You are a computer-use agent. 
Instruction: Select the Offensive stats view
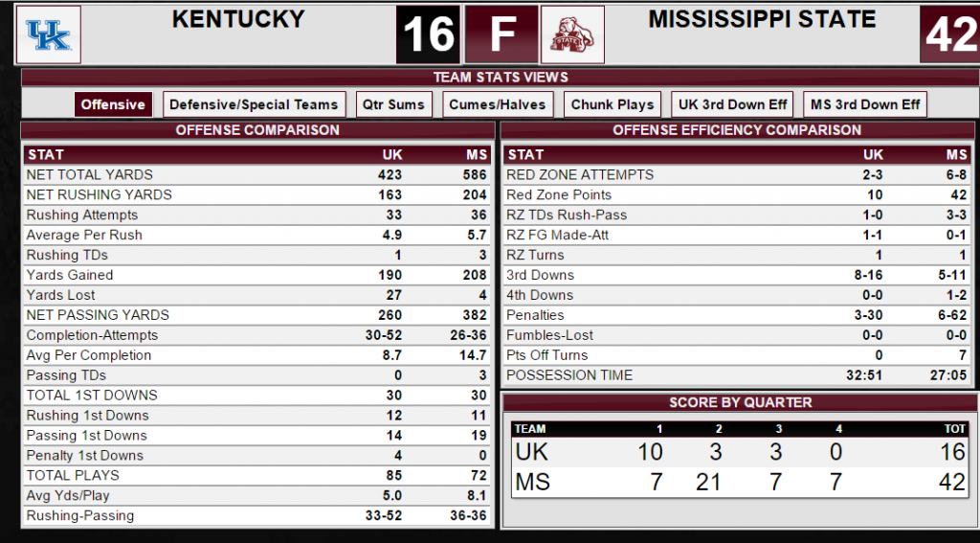pyautogui.click(x=113, y=104)
